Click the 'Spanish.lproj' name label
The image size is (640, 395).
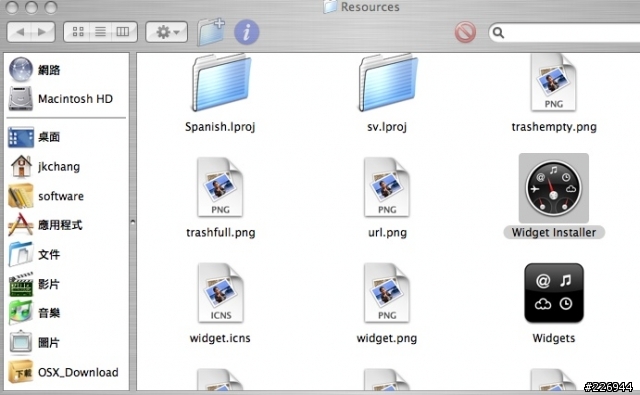coord(220,127)
